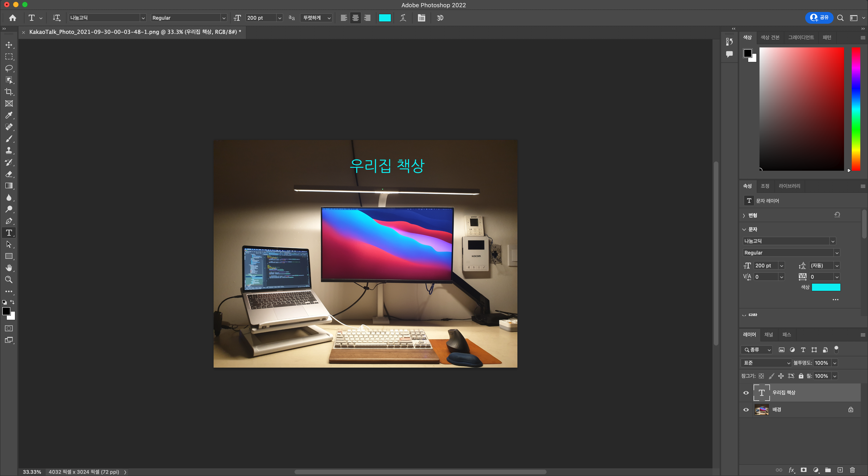This screenshot has height=476, width=868.
Task: Click the 공유 share button
Action: 819,18
